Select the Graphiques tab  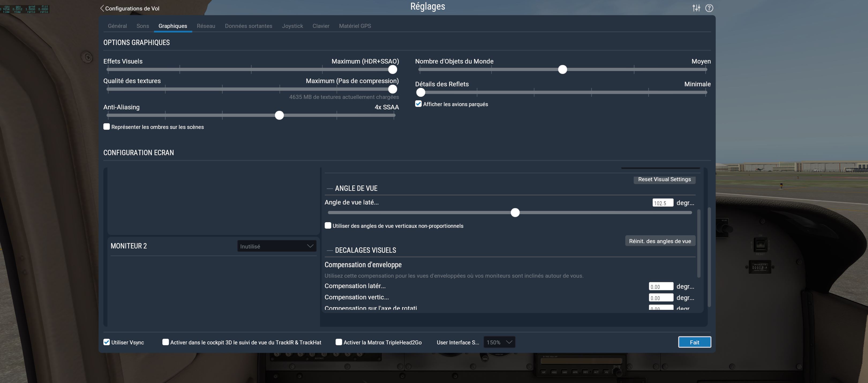[x=173, y=26]
